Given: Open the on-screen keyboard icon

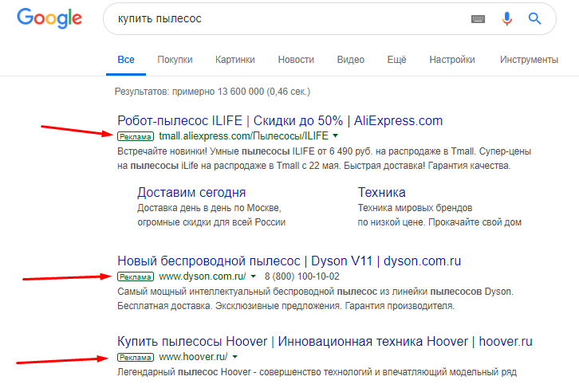Looking at the screenshot, I should click(479, 19).
